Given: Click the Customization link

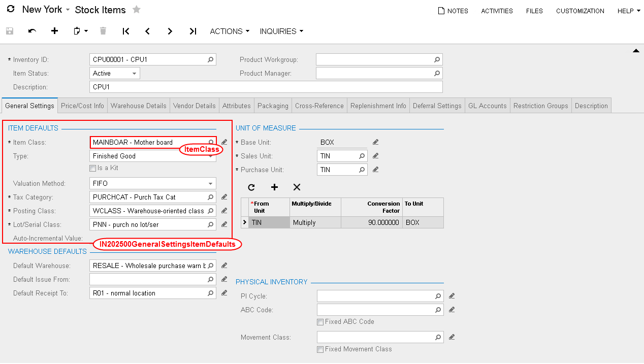Looking at the screenshot, I should tap(580, 11).
